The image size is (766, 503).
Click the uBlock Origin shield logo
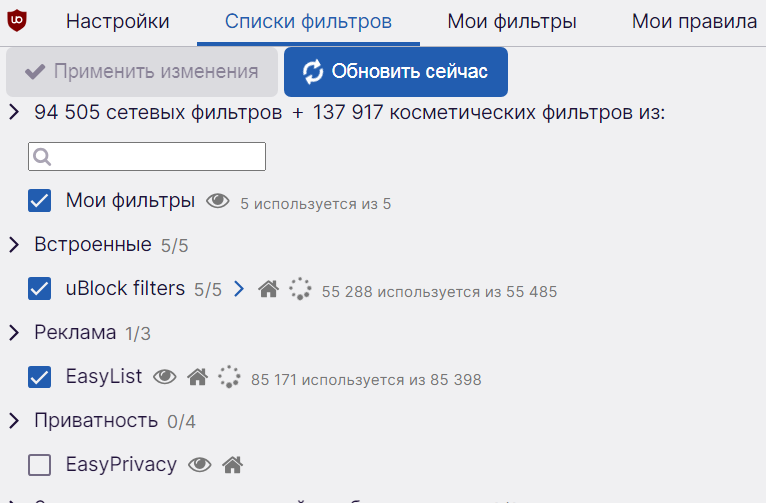point(17,21)
